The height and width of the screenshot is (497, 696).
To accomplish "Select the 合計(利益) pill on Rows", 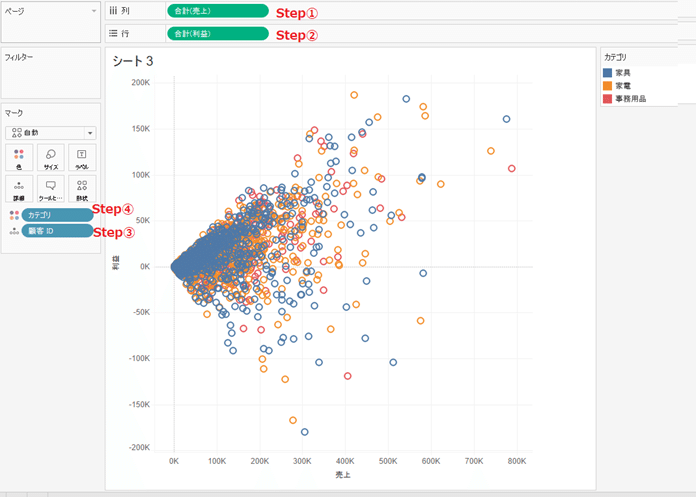I will coord(218,34).
